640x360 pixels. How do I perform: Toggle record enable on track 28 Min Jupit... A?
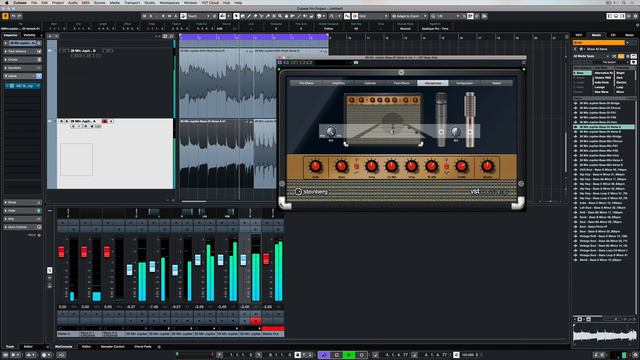pos(104,121)
